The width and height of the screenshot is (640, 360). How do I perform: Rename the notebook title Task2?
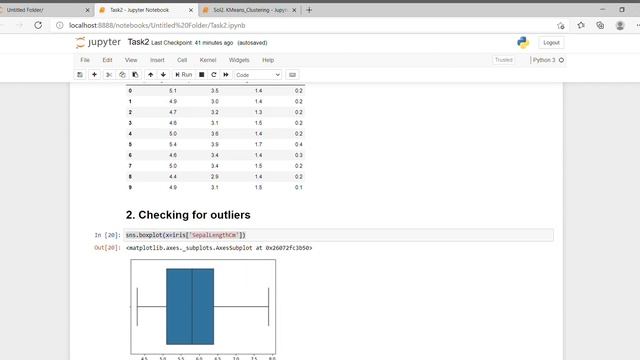tap(138, 42)
